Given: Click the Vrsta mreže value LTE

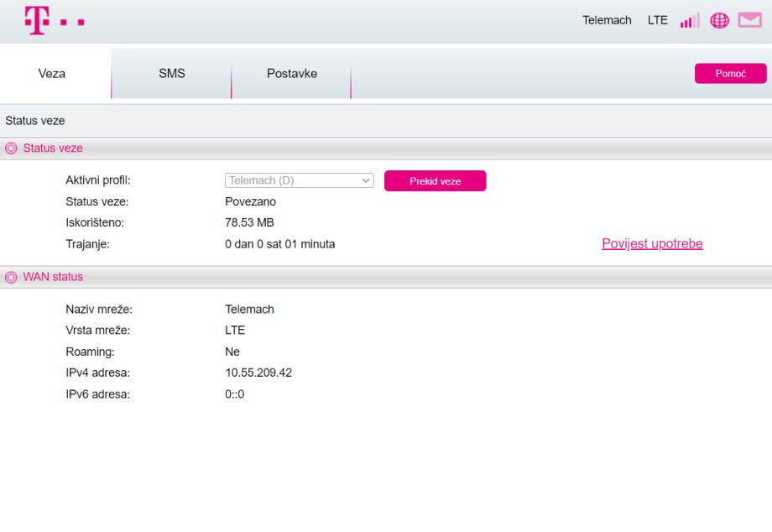Looking at the screenshot, I should click(235, 331).
